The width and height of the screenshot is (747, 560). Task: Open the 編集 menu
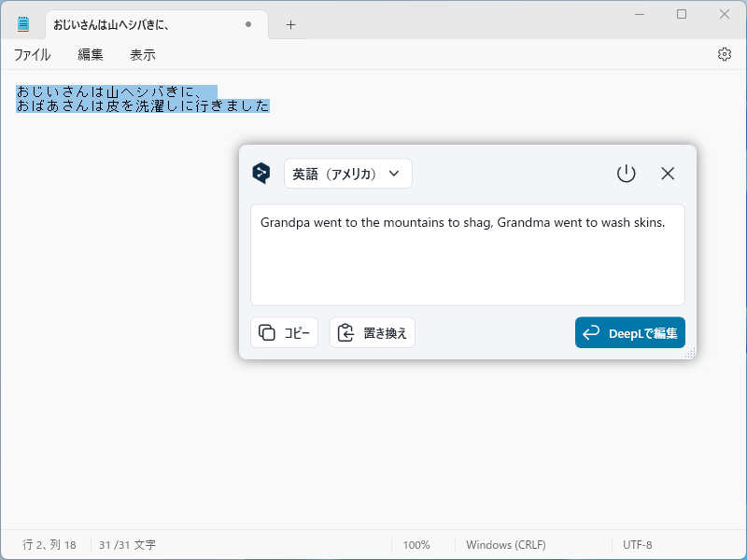point(89,55)
